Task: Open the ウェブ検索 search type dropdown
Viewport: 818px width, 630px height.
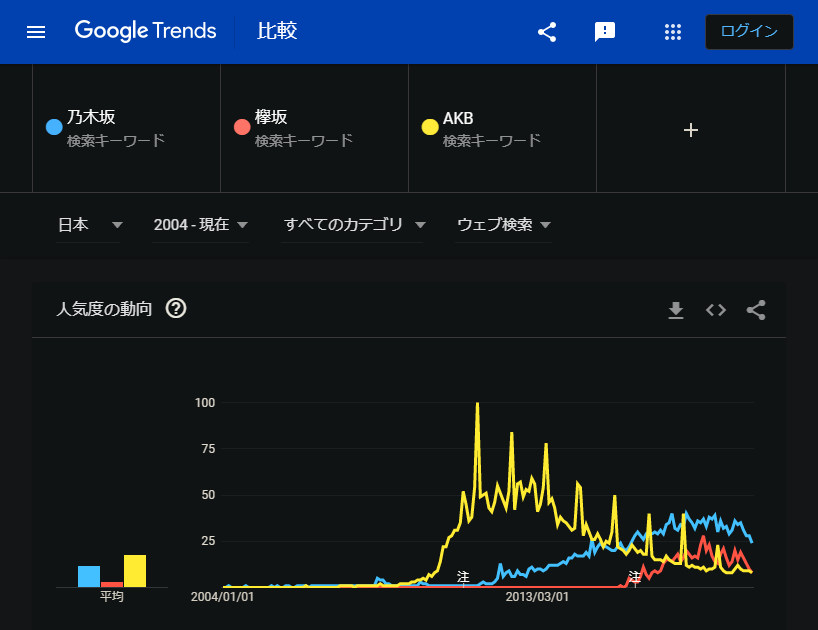Action: click(x=504, y=225)
